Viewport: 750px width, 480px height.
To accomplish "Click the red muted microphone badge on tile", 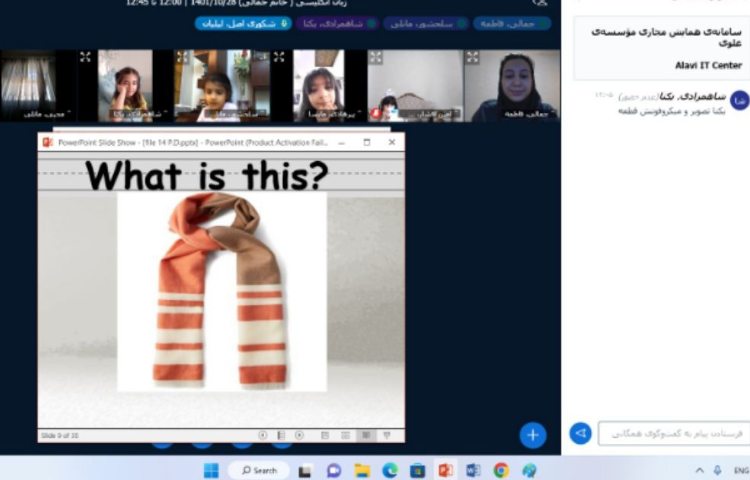I will coord(375,114).
